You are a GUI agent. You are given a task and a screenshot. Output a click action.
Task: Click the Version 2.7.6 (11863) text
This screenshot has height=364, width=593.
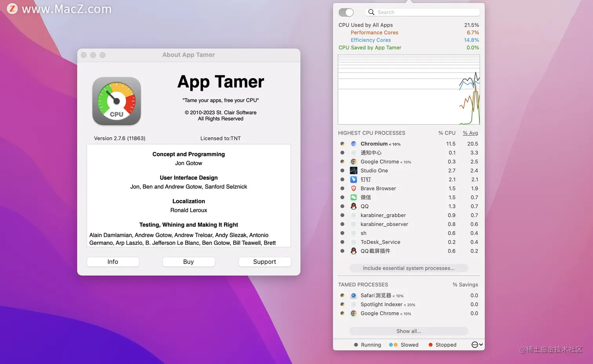coord(120,138)
